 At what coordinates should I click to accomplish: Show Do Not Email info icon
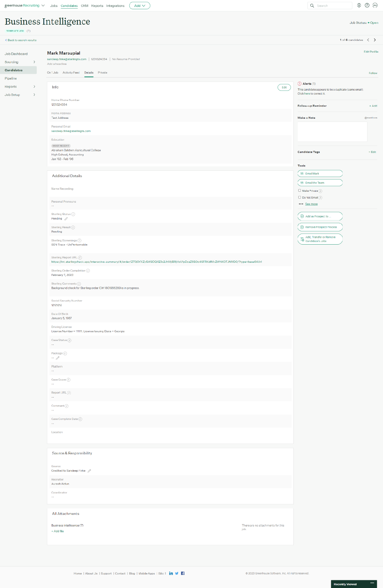coord(320,198)
